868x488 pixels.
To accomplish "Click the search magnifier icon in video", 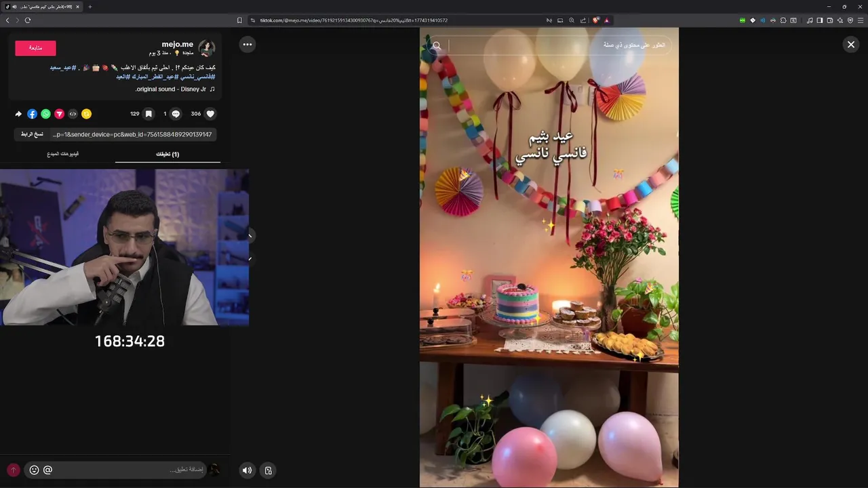I will click(x=437, y=45).
